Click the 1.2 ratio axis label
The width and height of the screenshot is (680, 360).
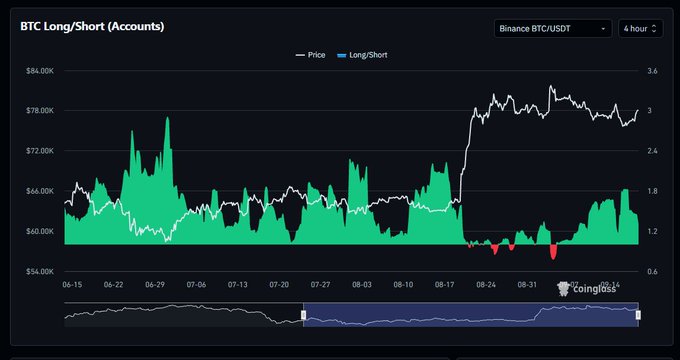[652, 231]
